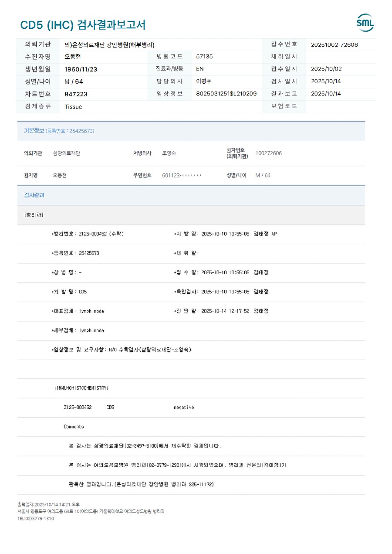Select chart number 847223

coord(76,94)
